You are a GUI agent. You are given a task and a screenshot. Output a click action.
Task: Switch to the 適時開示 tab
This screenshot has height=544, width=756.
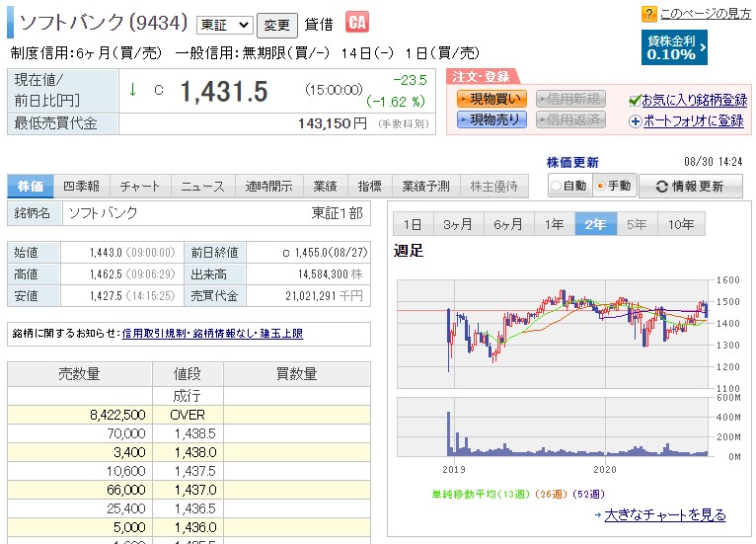268,187
